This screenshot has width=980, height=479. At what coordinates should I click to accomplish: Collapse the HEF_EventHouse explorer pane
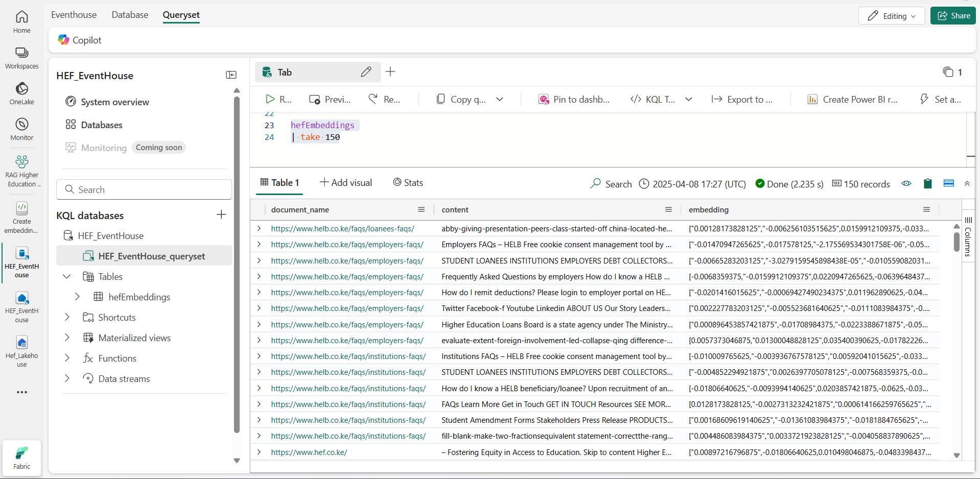click(x=231, y=75)
